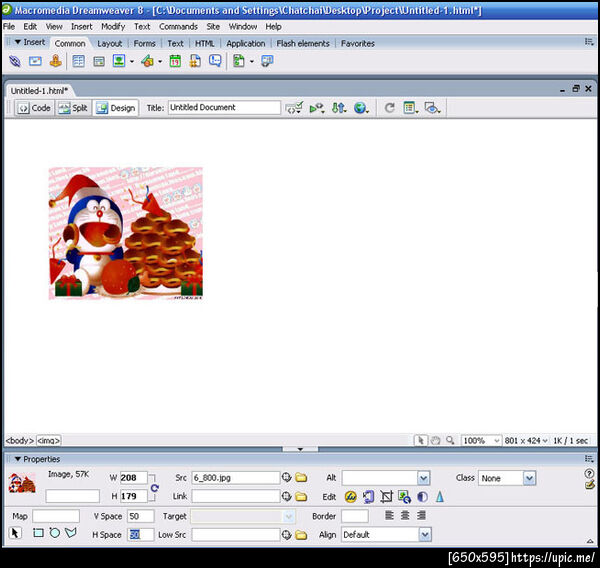Viewport: 600px width, 568px height.
Task: Insert a Date icon
Action: (175, 61)
